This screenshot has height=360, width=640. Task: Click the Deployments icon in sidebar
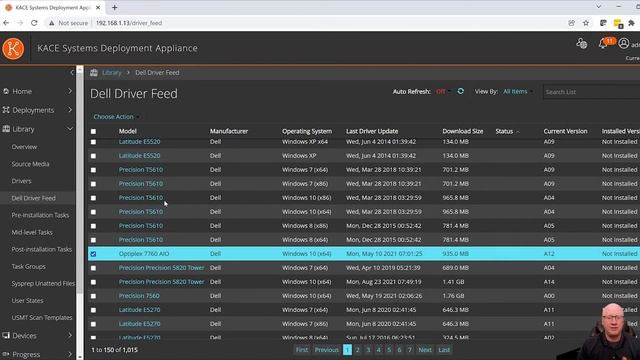pyautogui.click(x=6, y=110)
